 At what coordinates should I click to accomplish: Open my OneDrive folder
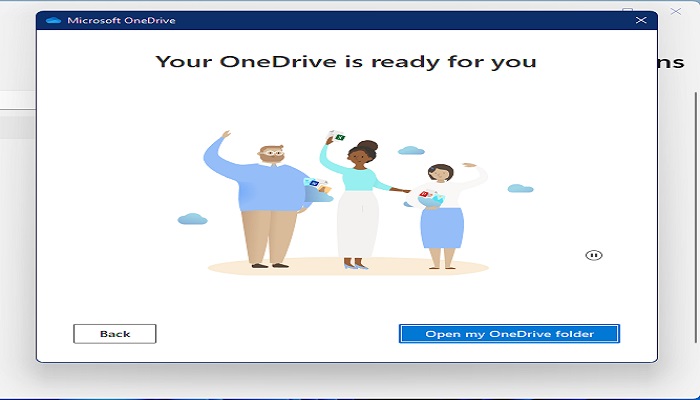point(509,334)
